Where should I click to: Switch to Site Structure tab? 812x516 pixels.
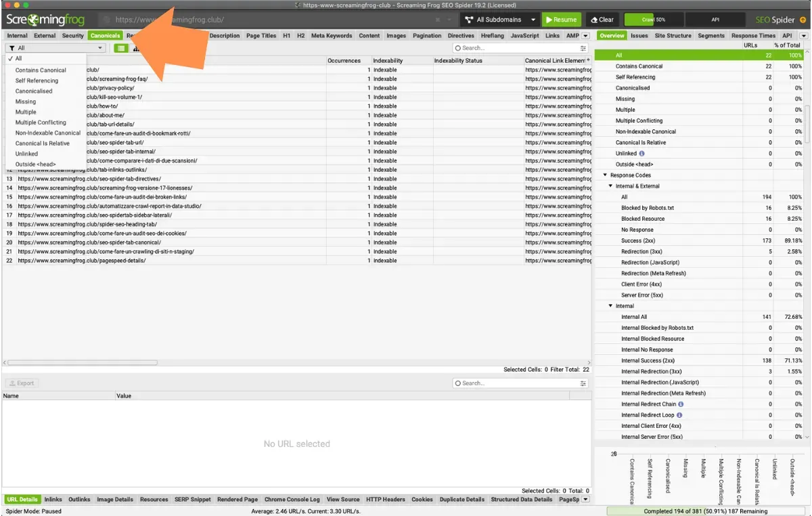click(x=673, y=36)
